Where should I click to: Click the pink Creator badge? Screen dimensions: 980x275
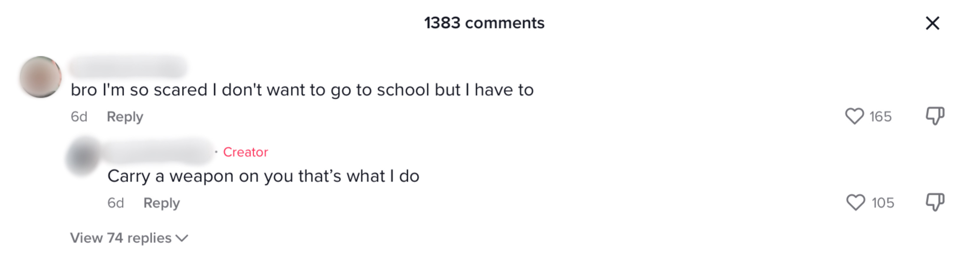click(x=245, y=152)
